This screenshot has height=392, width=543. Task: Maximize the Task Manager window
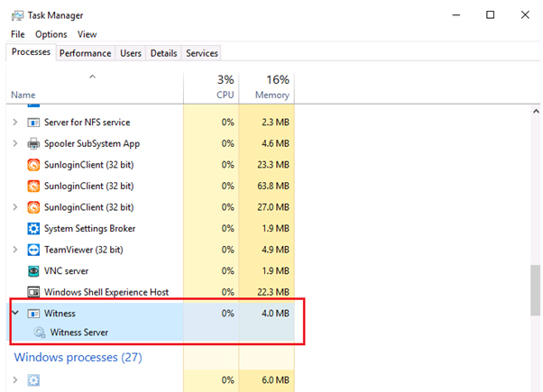pyautogui.click(x=490, y=15)
